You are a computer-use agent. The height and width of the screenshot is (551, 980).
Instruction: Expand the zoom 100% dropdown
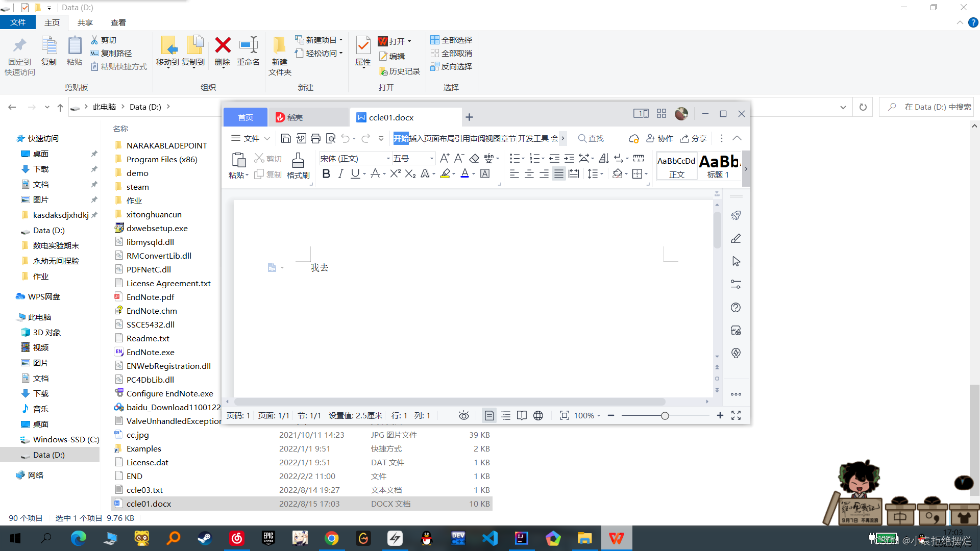point(587,416)
